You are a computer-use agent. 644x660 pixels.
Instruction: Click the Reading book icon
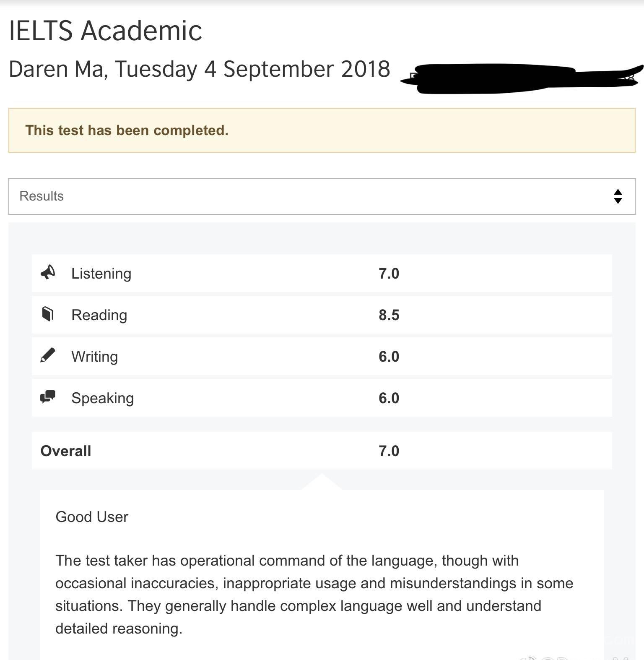click(48, 314)
